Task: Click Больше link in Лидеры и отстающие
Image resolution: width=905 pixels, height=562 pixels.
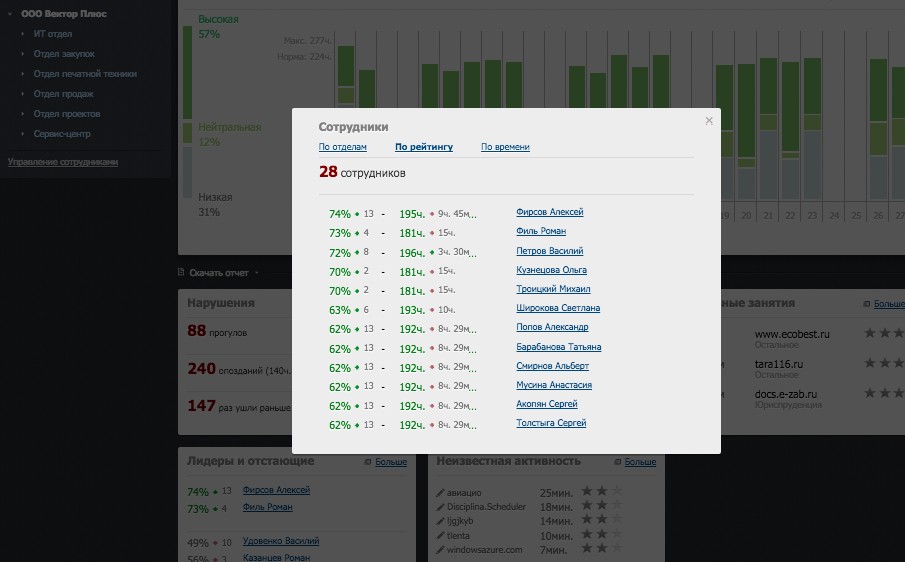Action: pos(391,462)
